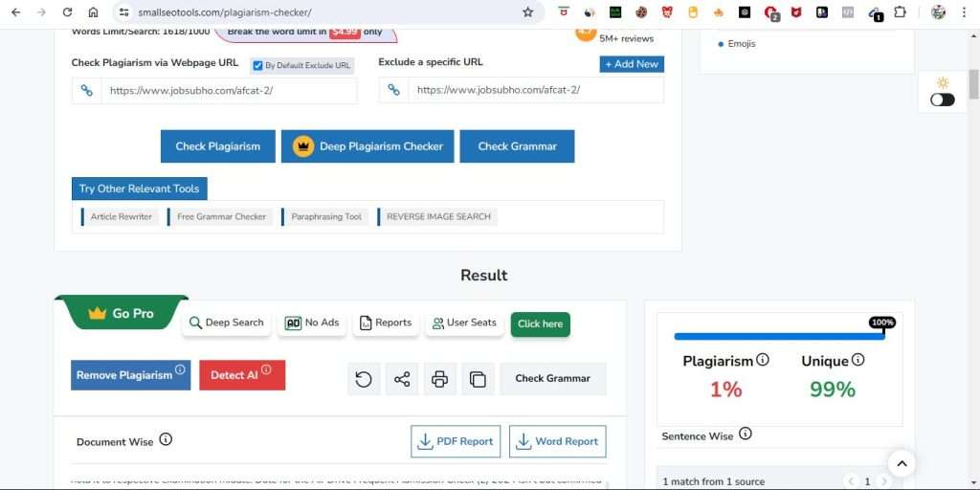Click the Detect AI button
This screenshot has width=980, height=490.
pyautogui.click(x=242, y=375)
